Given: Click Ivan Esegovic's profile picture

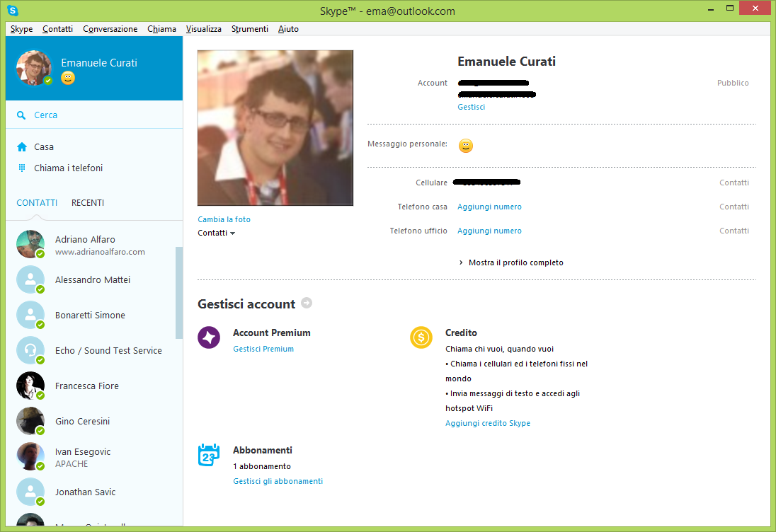Looking at the screenshot, I should [x=30, y=456].
